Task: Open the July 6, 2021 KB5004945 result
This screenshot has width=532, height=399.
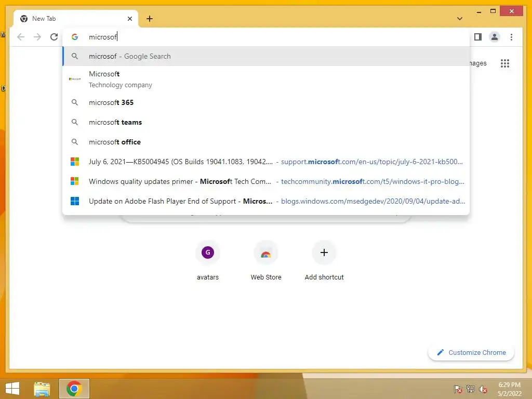Action: [x=267, y=162]
